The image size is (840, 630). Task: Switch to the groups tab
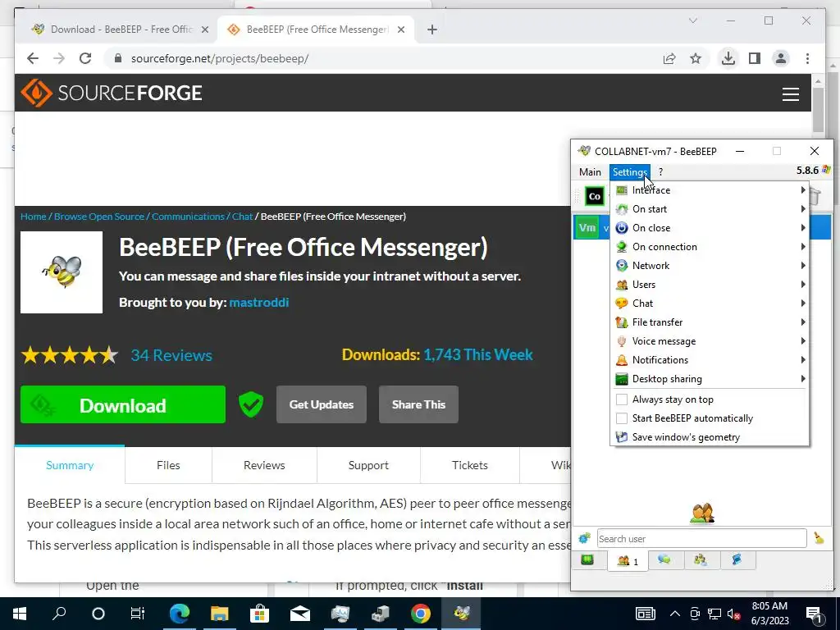701,559
